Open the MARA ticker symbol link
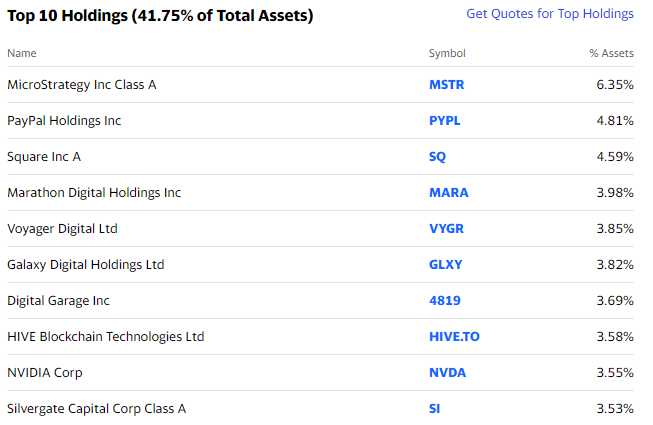The width and height of the screenshot is (653, 425). [449, 193]
